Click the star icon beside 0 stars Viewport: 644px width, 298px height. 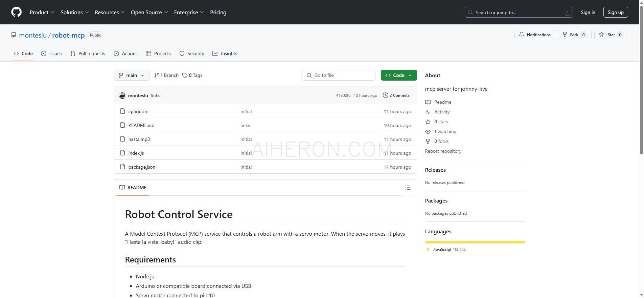[428, 122]
